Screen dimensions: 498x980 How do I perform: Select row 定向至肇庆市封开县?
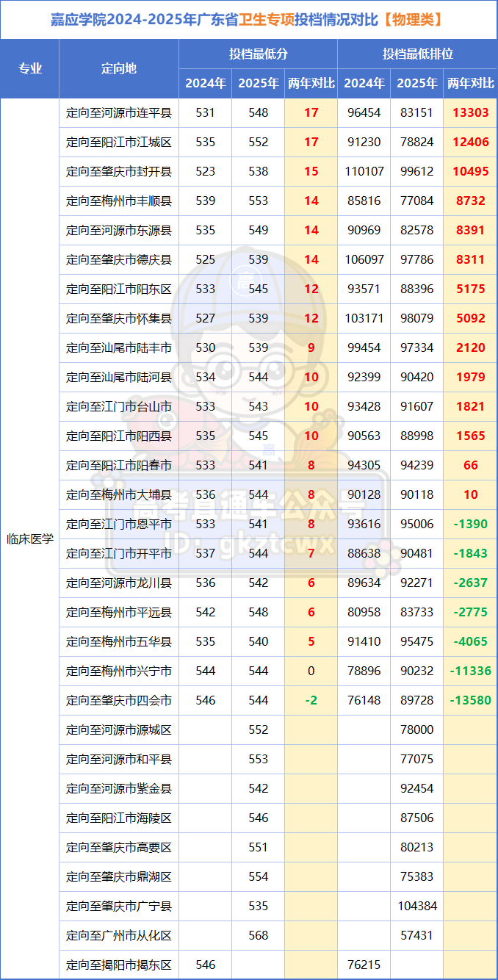278,172
